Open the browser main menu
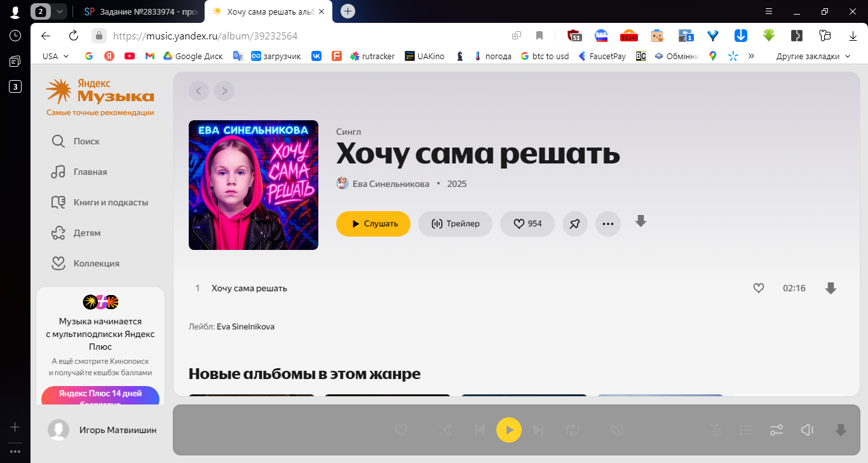The height and width of the screenshot is (463, 868). [x=769, y=11]
